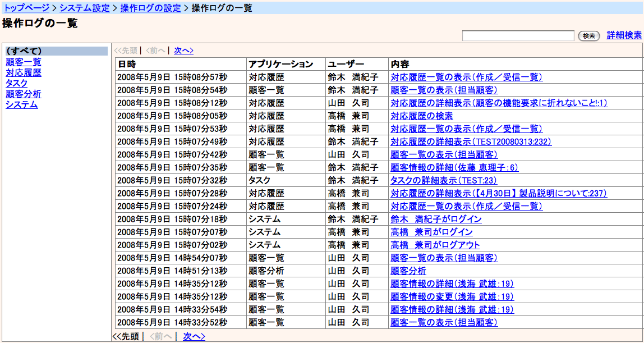This screenshot has height=343, width=644.
Task: Open 鈴木 満紀子がログイン log entry
Action: (436, 219)
